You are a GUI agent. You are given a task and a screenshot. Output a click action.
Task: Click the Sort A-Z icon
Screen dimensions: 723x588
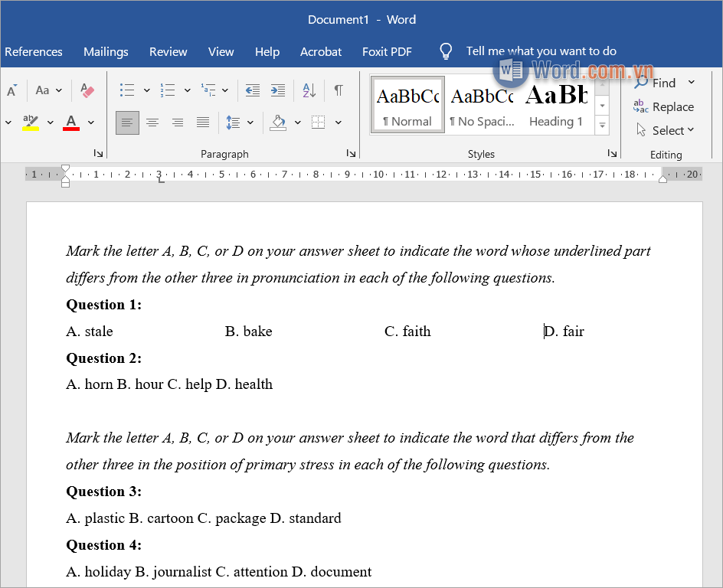point(309,90)
